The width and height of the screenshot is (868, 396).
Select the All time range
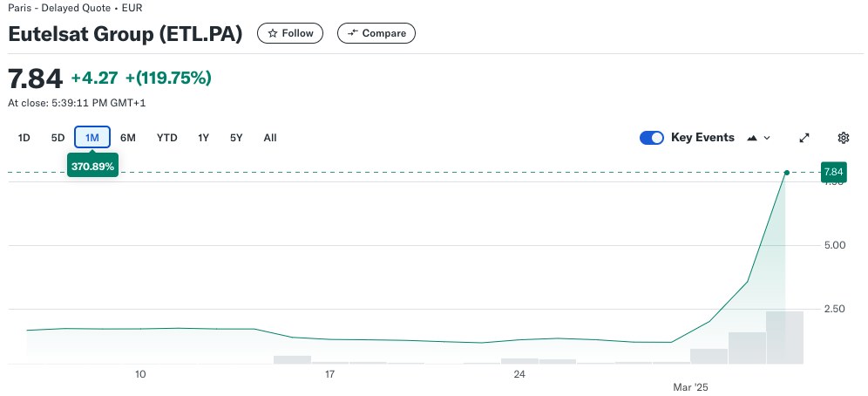[x=270, y=138]
